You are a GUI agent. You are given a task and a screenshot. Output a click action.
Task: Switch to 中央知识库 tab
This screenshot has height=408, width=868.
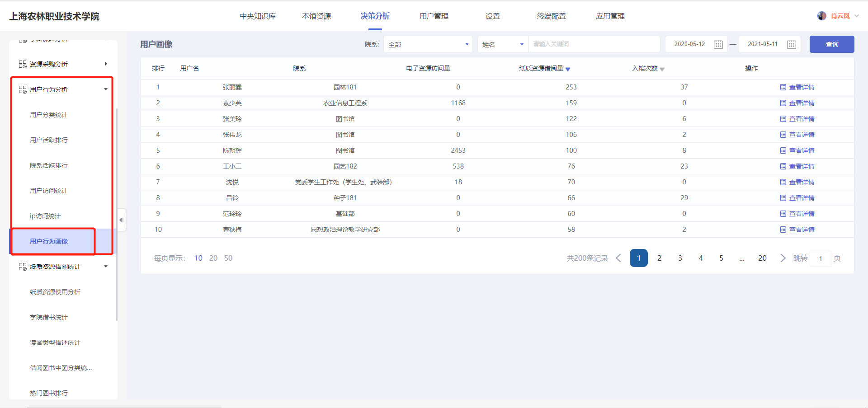[x=258, y=16]
